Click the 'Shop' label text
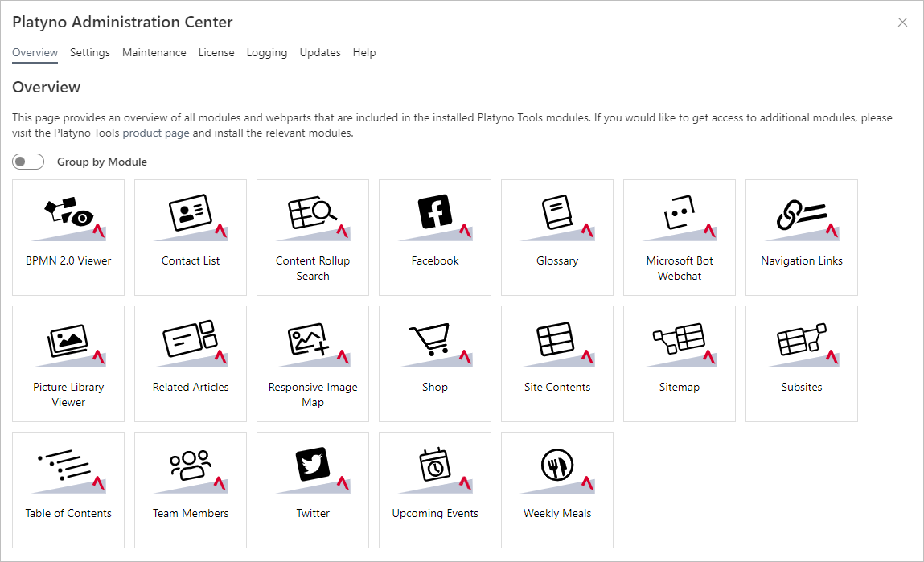924x562 pixels. click(435, 387)
